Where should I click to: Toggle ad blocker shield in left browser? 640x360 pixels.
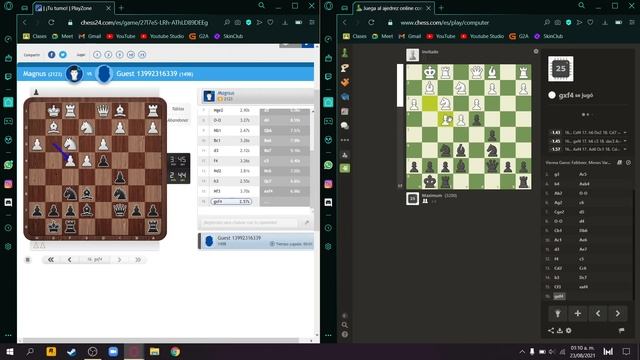coord(248,22)
